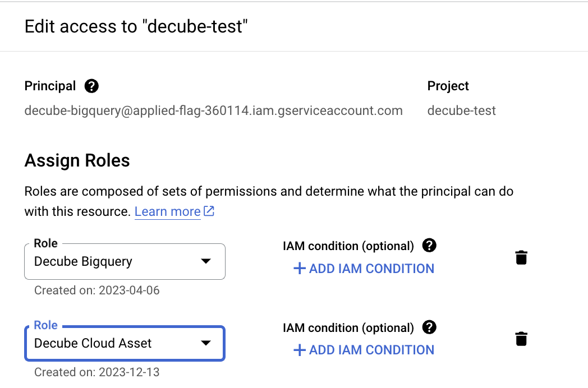Click help icon for Cloud Asset IAM condition
This screenshot has width=588, height=388.
429,327
